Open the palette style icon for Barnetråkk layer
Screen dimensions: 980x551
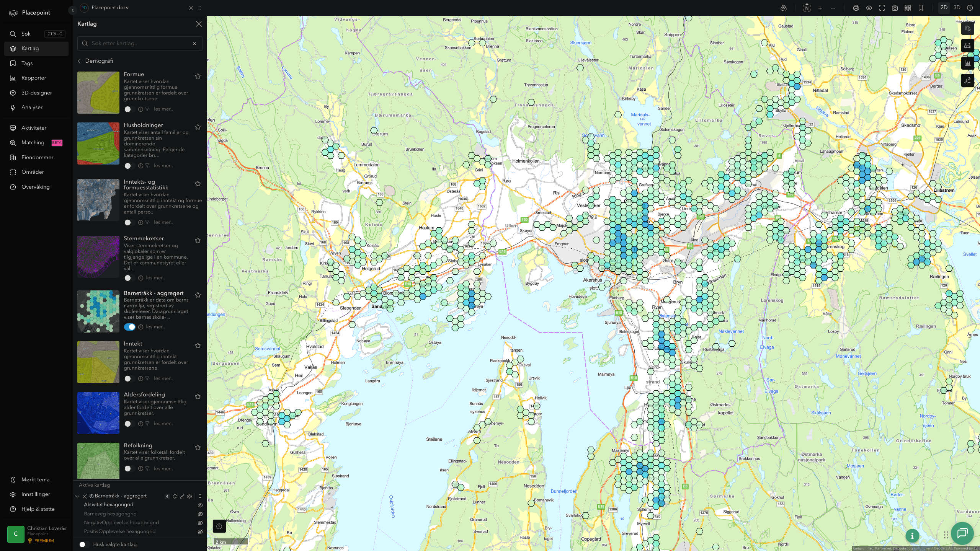point(175,496)
